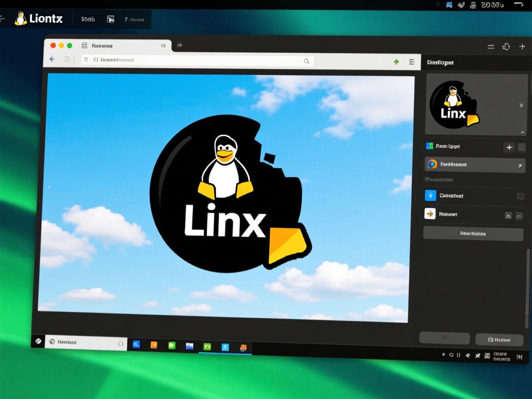The height and width of the screenshot is (399, 532).
Task: Open the browser hamburger menu
Action: 411,61
